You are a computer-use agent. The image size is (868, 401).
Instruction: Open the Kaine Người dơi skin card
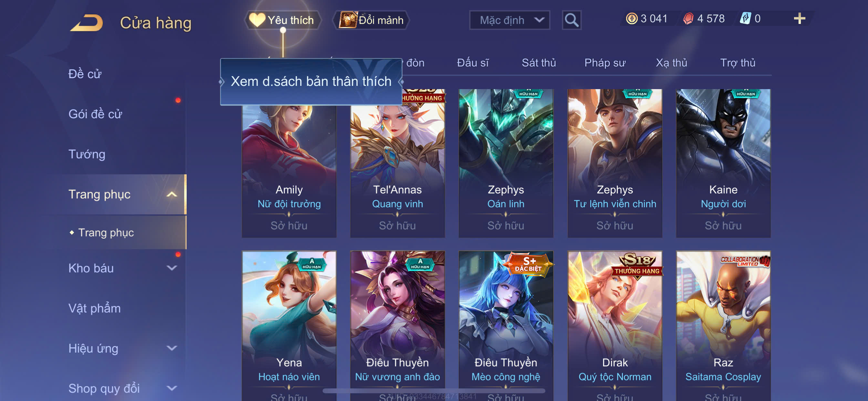tap(723, 163)
